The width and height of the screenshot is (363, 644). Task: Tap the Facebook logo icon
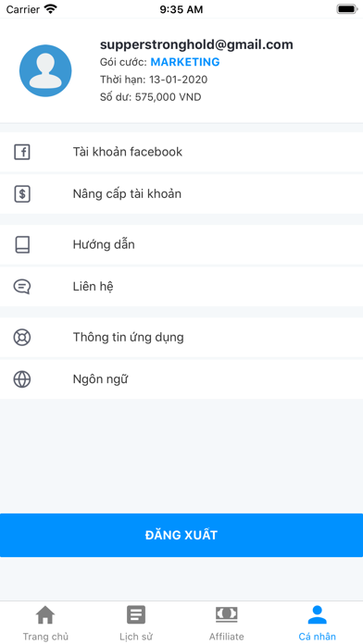[22, 152]
